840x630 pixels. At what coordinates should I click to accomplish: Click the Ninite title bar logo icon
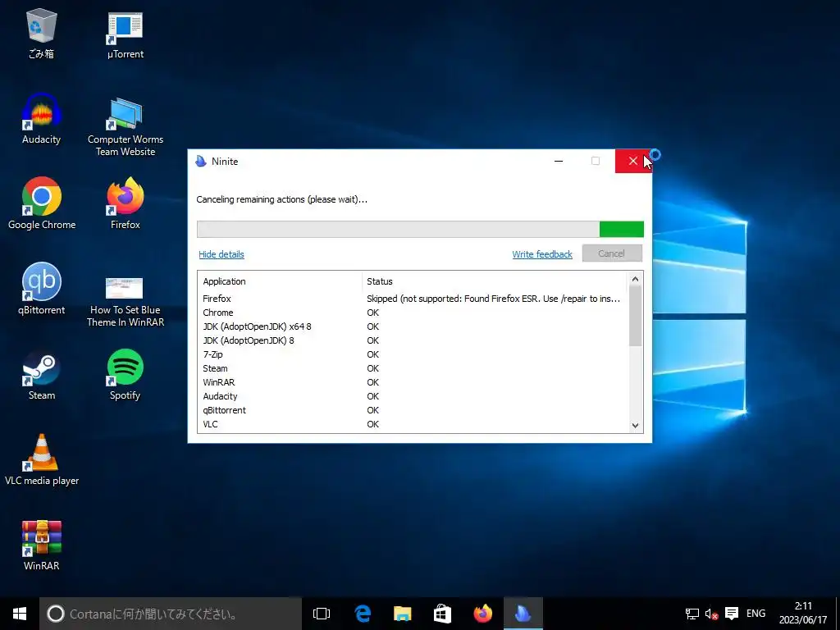click(201, 162)
